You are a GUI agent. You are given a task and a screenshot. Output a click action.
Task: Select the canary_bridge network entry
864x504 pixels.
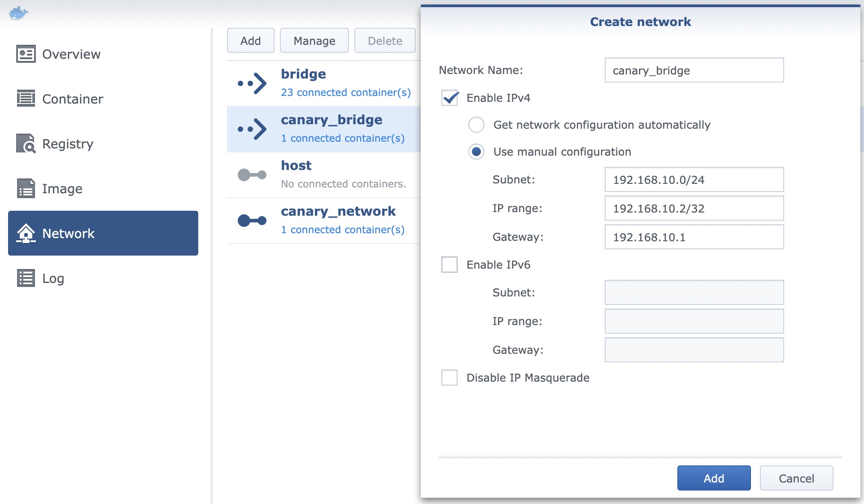pyautogui.click(x=331, y=129)
